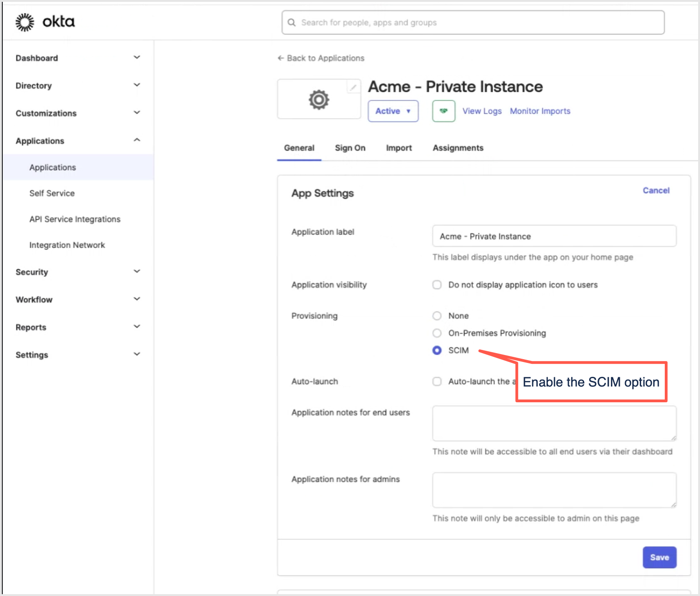
Task: Open the Active status dropdown
Action: [x=393, y=111]
